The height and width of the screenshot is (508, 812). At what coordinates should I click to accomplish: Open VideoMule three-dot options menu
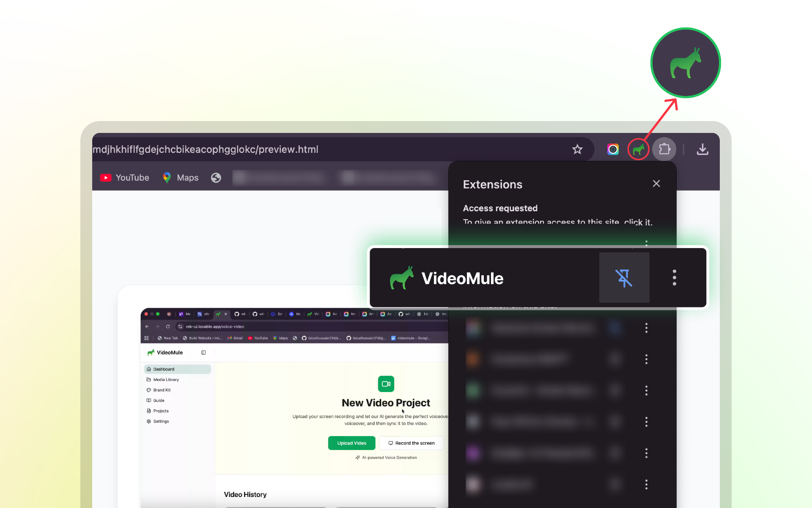point(674,278)
